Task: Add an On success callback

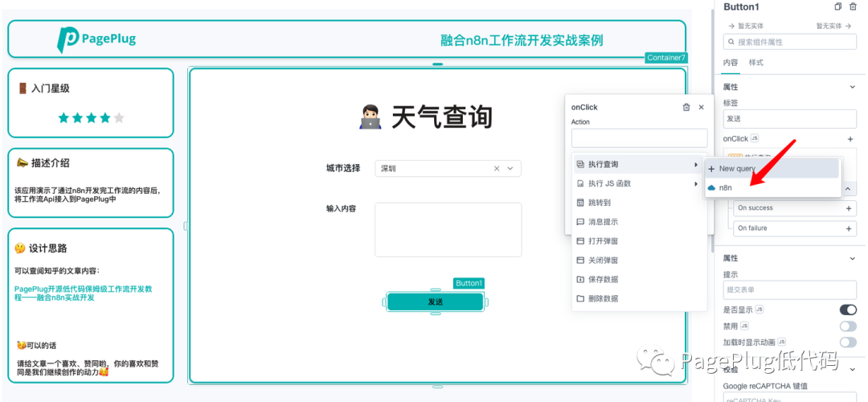Action: tap(849, 208)
